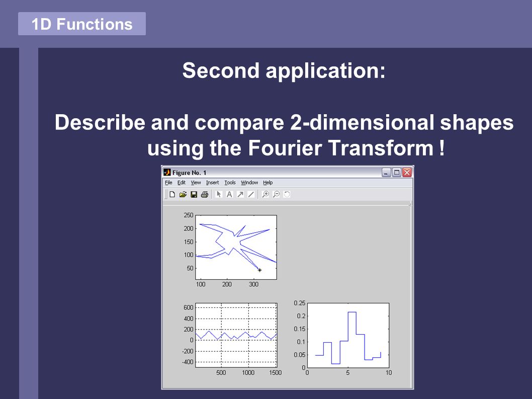Viewport: 532px width, 399px height.
Task: Click the 1D Functions slide label
Action: point(82,24)
